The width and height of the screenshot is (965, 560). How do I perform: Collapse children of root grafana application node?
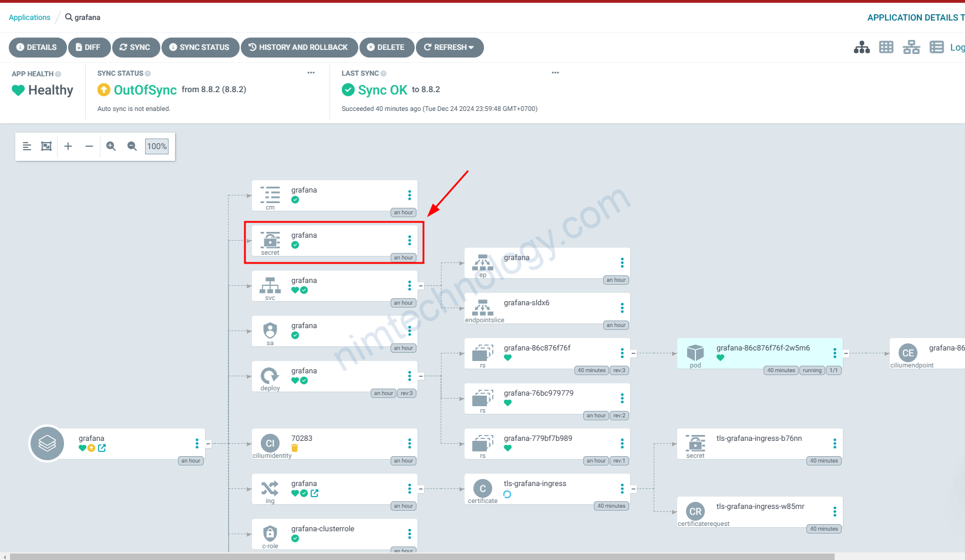209,444
